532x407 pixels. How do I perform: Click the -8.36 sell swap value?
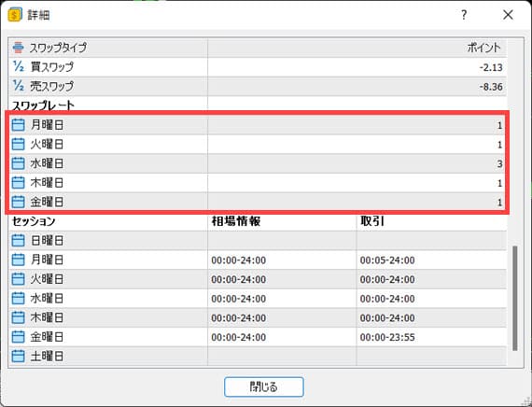click(491, 87)
